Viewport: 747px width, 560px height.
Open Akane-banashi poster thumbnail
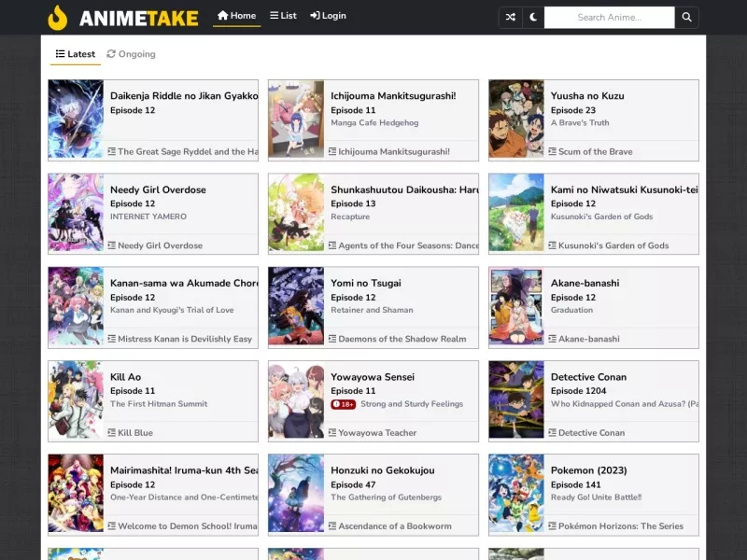tap(516, 306)
